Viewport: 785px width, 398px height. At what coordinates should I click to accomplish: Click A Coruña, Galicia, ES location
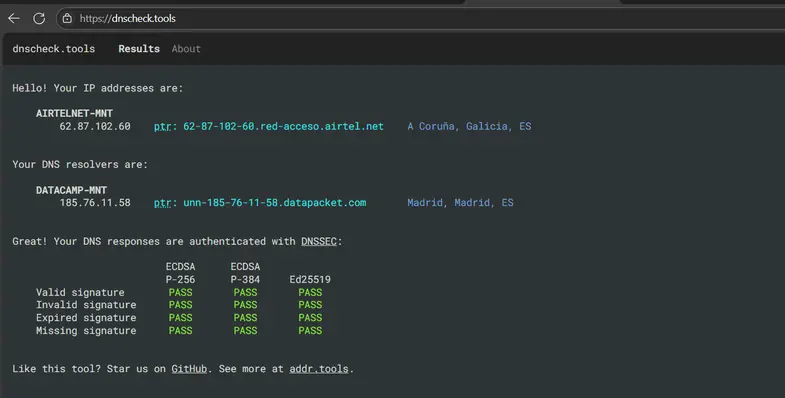coord(469,127)
